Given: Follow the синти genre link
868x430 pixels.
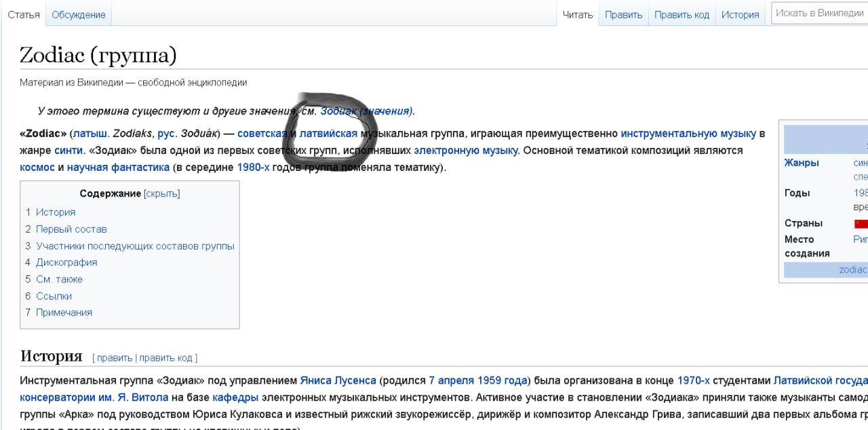Looking at the screenshot, I should pos(68,151).
